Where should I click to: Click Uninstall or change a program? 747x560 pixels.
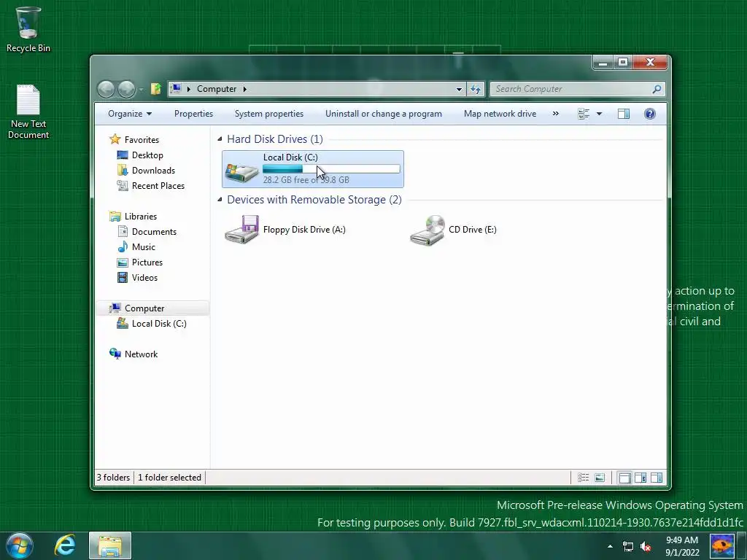tap(384, 114)
